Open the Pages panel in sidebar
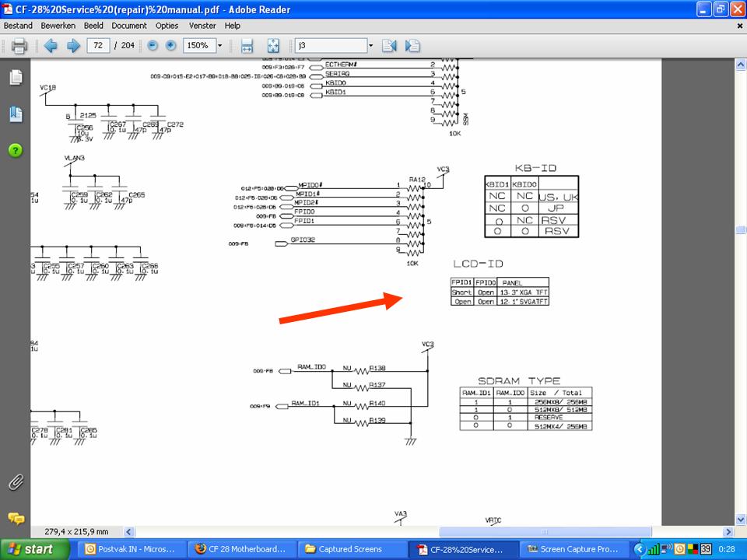Viewport: 747px width, 560px height. tap(16, 77)
